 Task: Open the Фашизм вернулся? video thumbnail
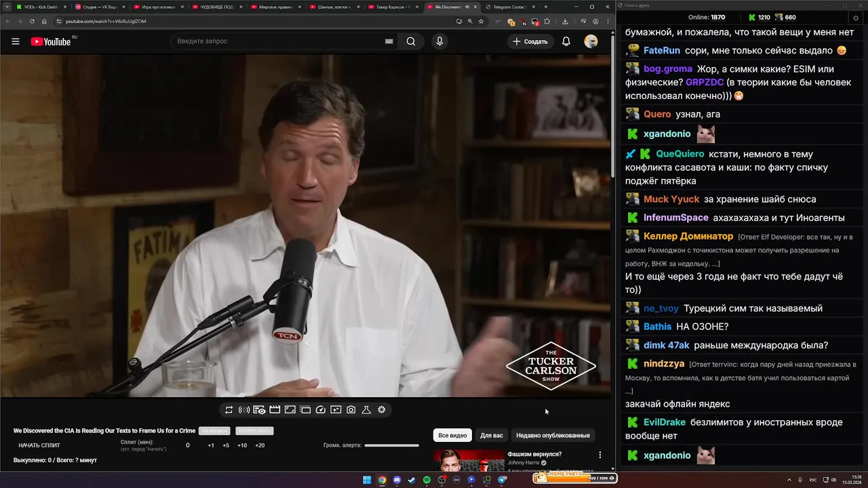coord(469,460)
